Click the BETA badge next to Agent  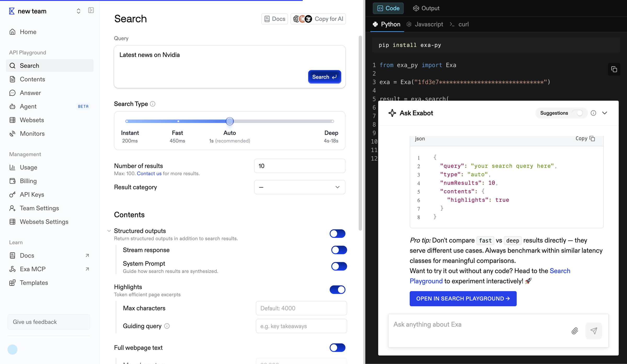pyautogui.click(x=83, y=106)
